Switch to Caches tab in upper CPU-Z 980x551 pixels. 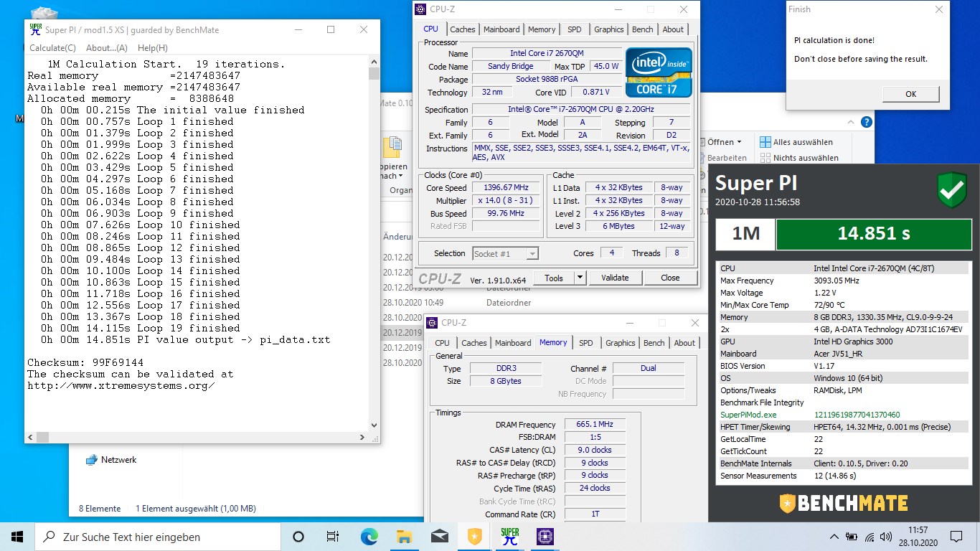point(463,29)
